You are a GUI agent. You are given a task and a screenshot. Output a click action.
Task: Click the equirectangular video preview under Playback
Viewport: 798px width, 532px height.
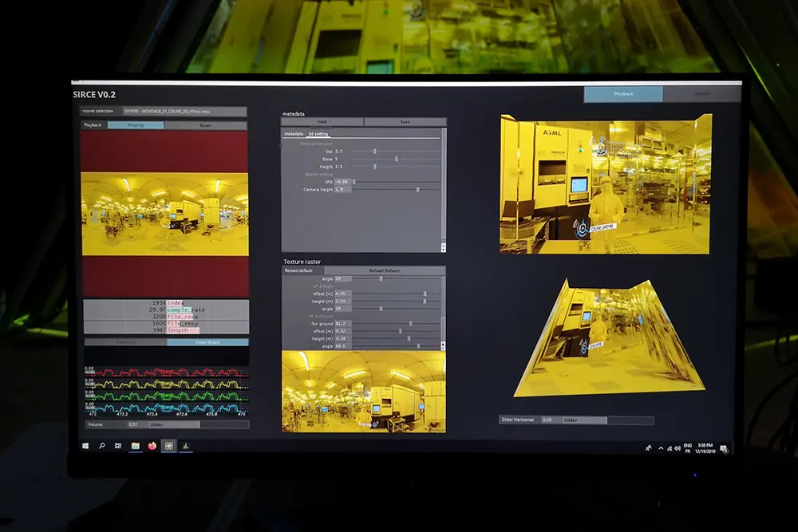click(x=165, y=214)
